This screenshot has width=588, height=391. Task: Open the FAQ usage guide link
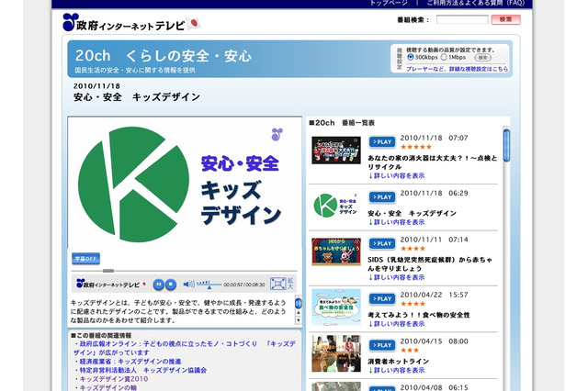(x=476, y=3)
